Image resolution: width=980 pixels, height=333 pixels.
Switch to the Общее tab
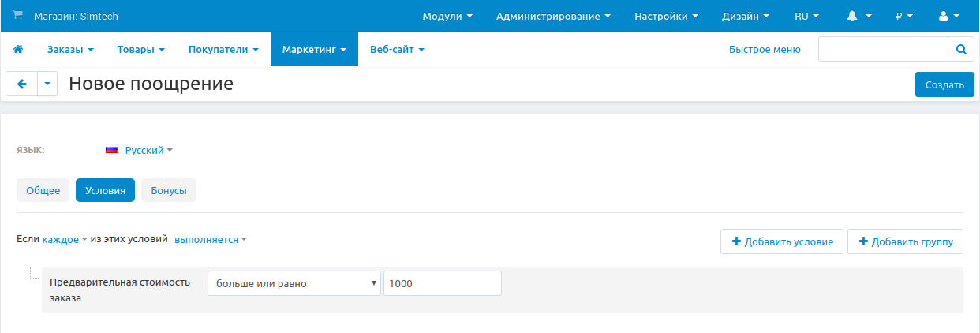click(43, 190)
